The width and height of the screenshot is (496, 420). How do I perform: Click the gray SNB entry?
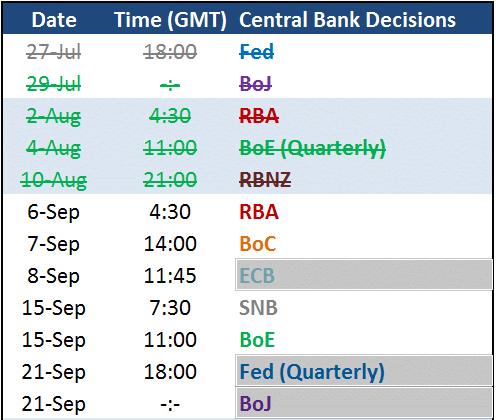click(x=258, y=308)
